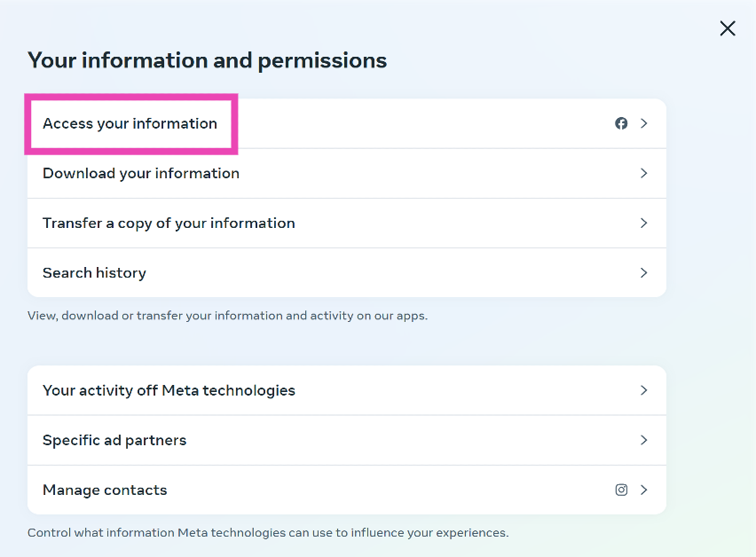Expand the Download your information chevron
Screen dimensions: 756x557
pyautogui.click(x=644, y=173)
